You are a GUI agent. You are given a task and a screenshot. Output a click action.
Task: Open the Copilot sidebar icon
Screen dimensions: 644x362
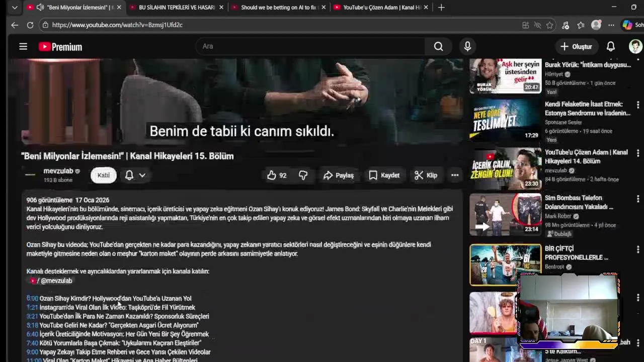point(627,25)
